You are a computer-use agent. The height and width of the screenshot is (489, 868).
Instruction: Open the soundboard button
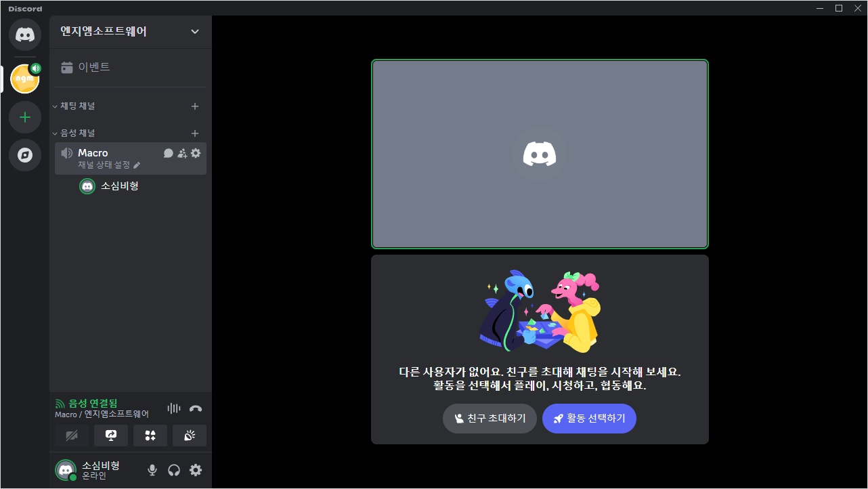tap(190, 435)
